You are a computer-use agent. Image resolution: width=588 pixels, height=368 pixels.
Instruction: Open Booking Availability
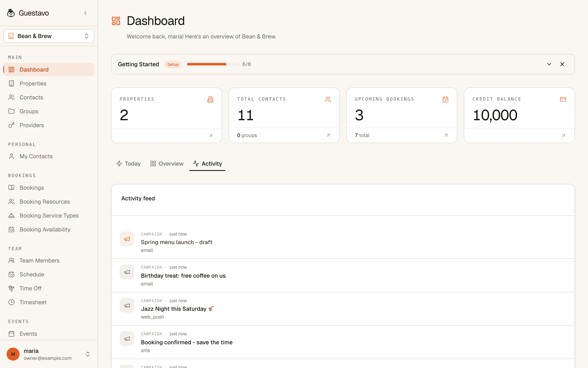[x=49, y=229]
